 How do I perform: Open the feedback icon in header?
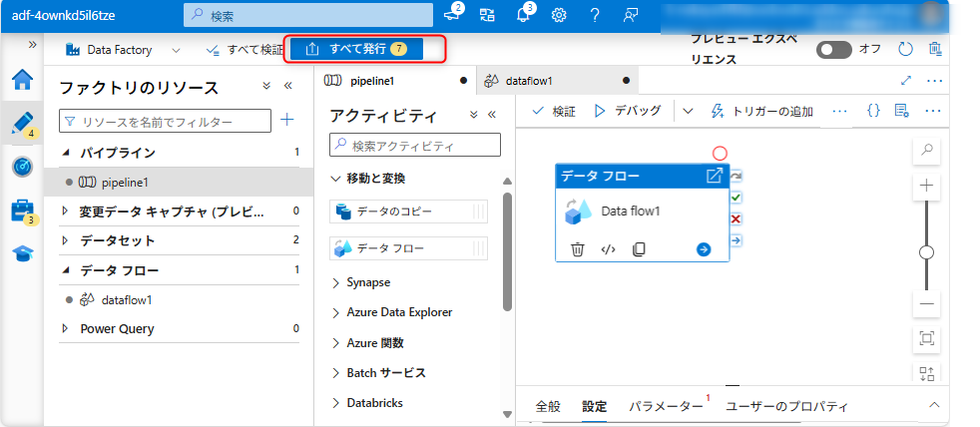(631, 15)
